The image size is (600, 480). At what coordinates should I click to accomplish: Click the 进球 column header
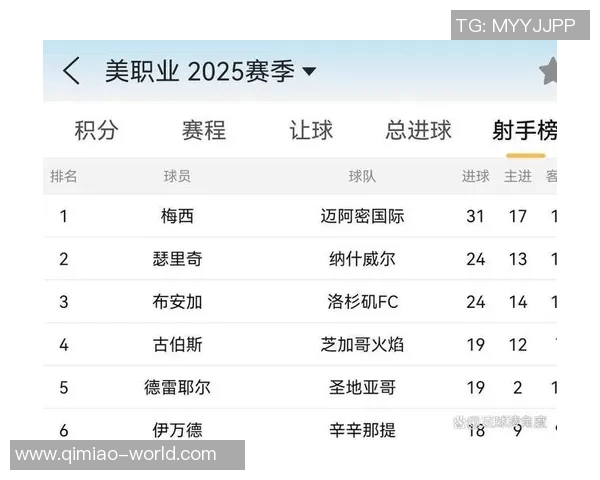tap(476, 176)
